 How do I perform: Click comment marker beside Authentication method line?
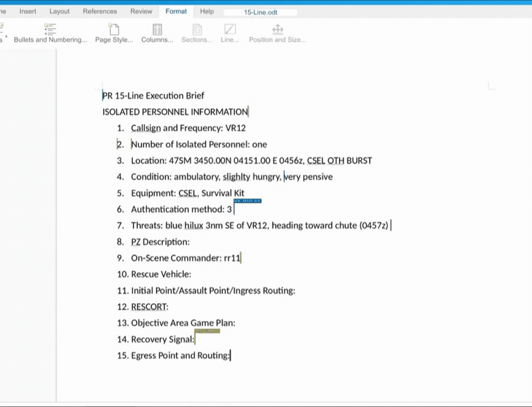tap(247, 201)
